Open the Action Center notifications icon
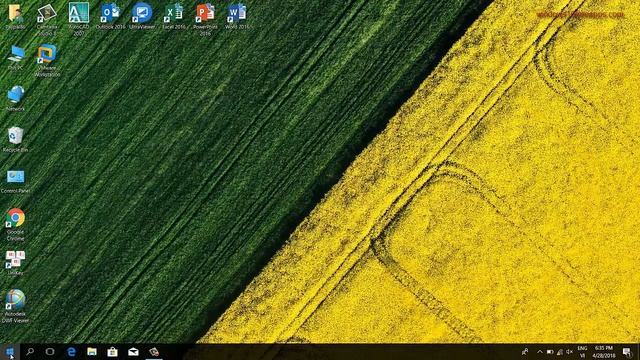 [627, 352]
